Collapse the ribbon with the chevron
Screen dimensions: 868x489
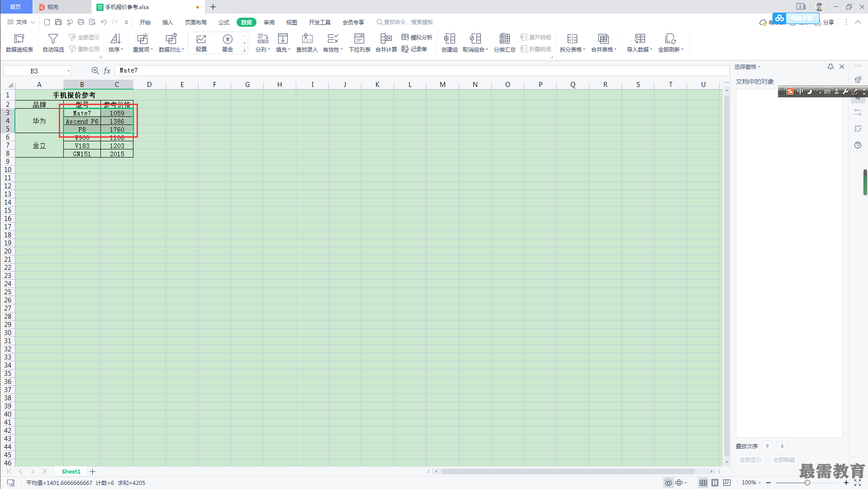[858, 22]
